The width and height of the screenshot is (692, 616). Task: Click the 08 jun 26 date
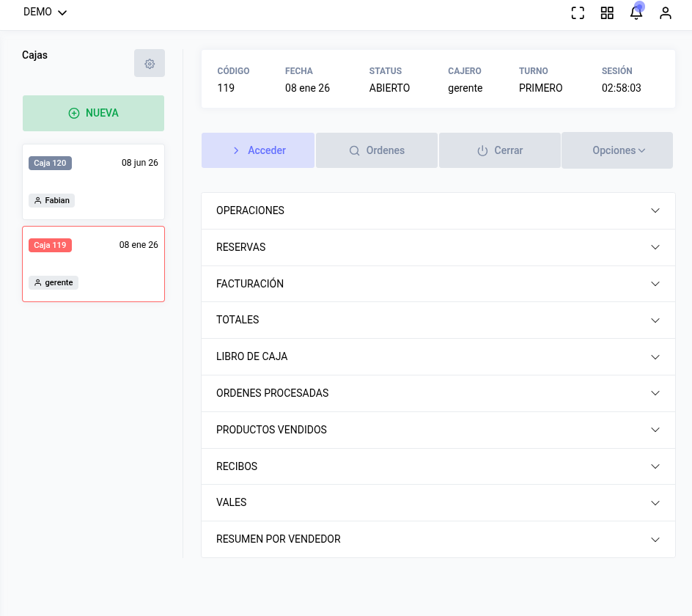(140, 163)
